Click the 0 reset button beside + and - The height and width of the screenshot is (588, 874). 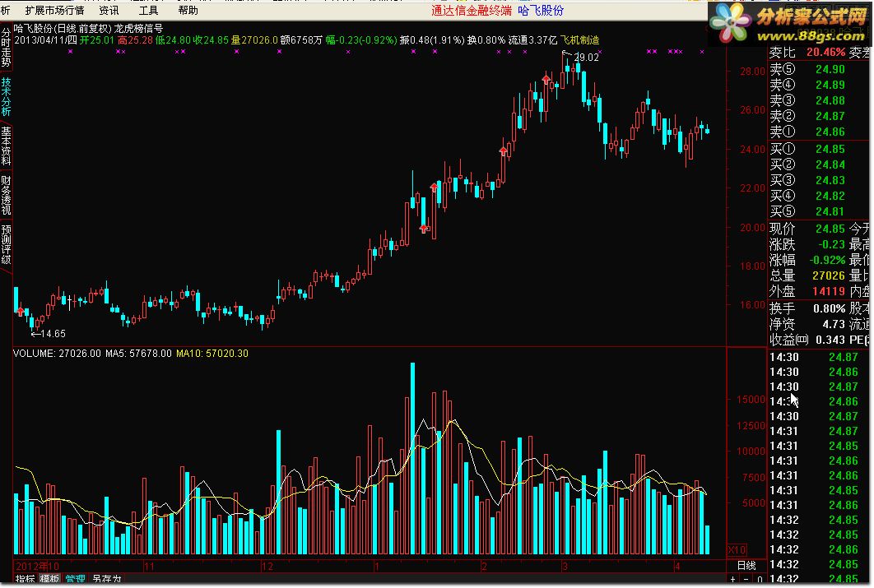(760, 580)
